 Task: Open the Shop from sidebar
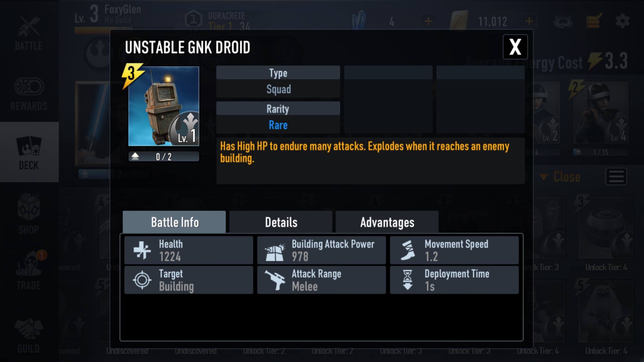[29, 214]
